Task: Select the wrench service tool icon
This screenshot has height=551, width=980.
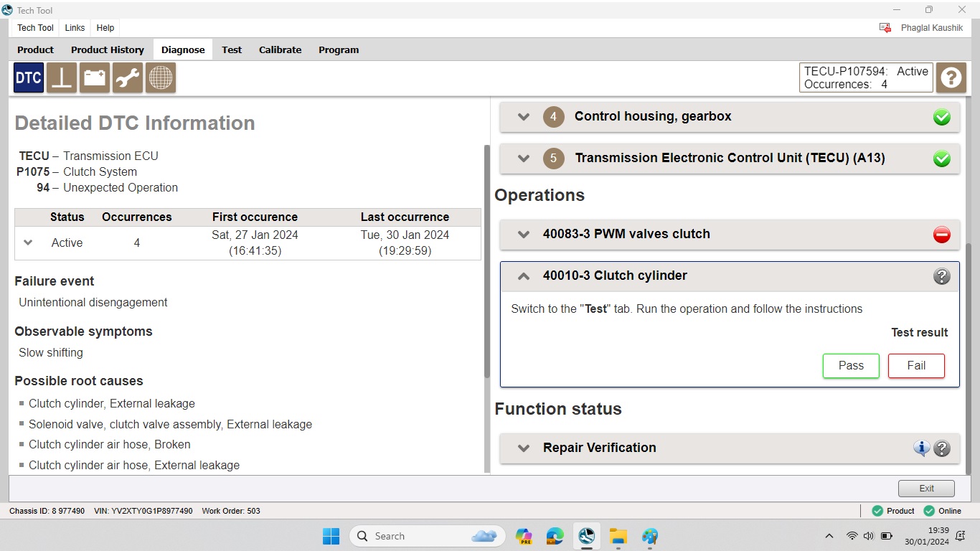Action: [x=128, y=77]
